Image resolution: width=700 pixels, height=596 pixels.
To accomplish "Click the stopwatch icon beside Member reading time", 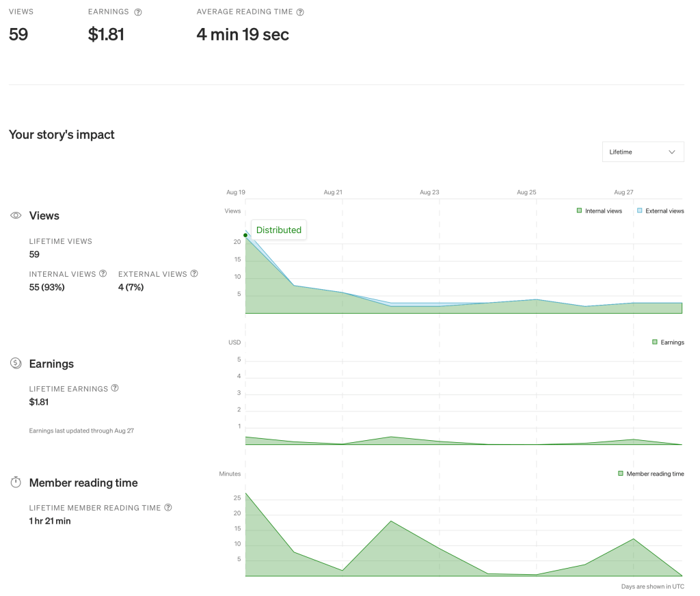I will tap(15, 483).
